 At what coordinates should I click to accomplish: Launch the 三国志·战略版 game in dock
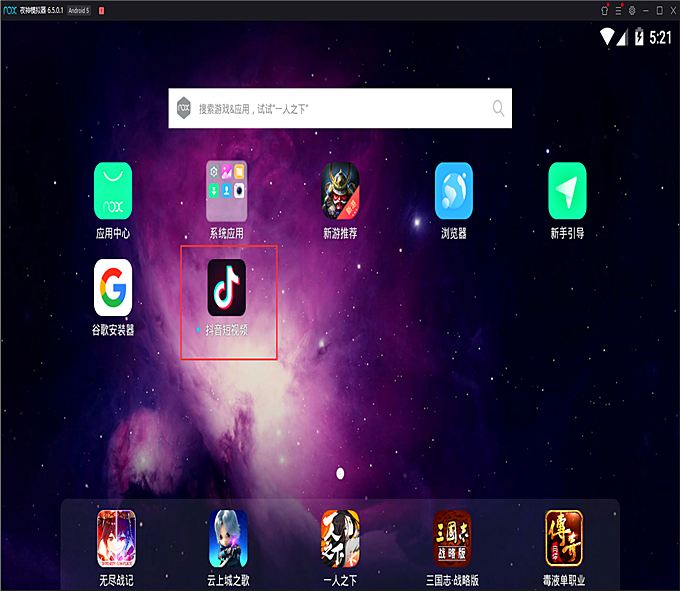coord(452,539)
